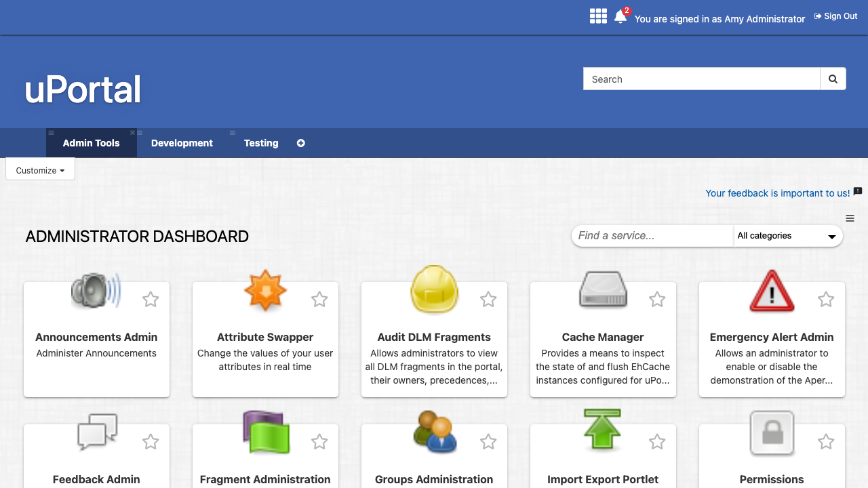Open the Fragment Administration title link
The image size is (868, 488).
(265, 479)
